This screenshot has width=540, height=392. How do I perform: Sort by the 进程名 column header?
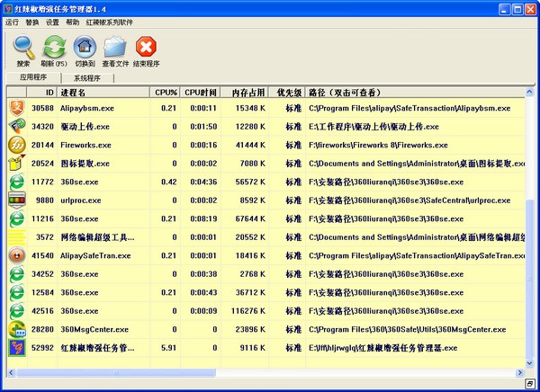point(103,93)
